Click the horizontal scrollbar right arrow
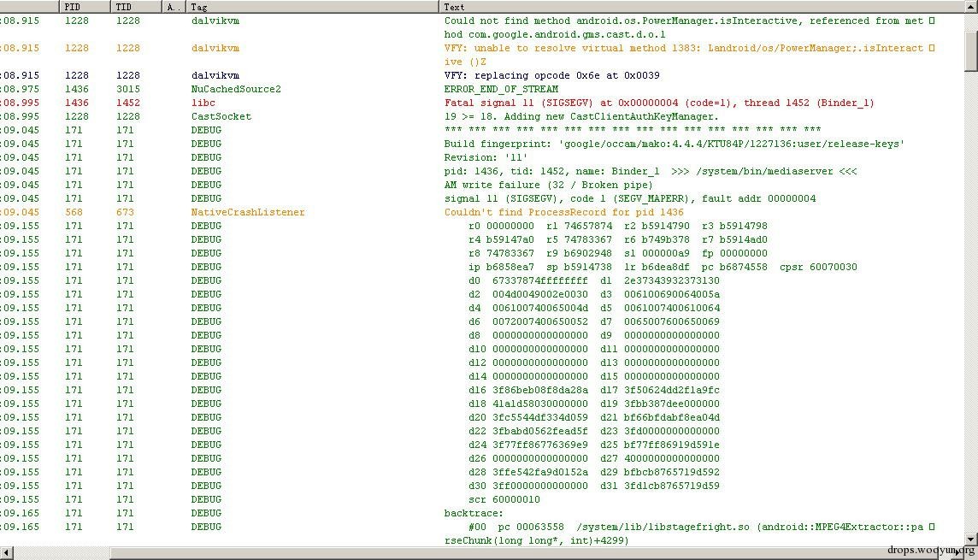The width and height of the screenshot is (978, 560). pos(957,553)
